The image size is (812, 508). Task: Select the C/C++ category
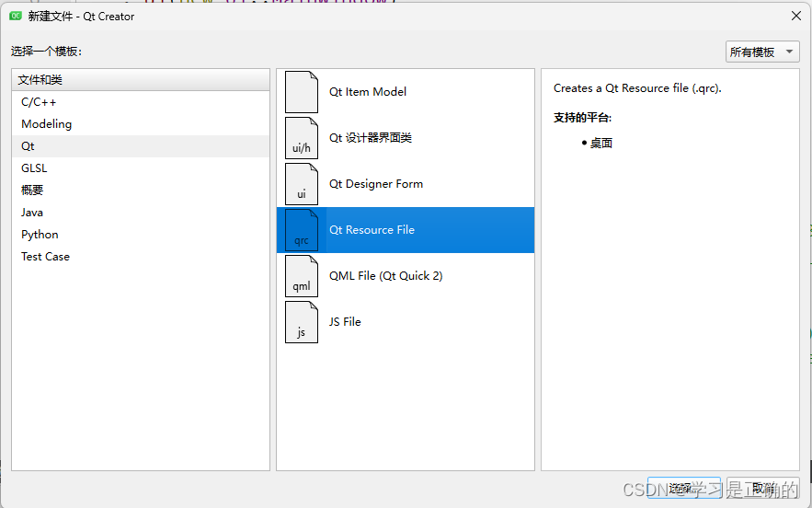[141, 102]
